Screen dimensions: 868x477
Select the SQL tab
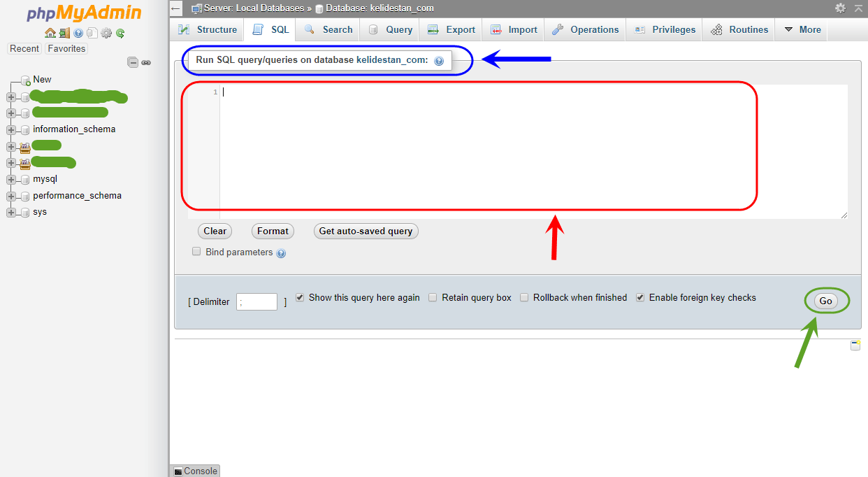click(x=270, y=29)
